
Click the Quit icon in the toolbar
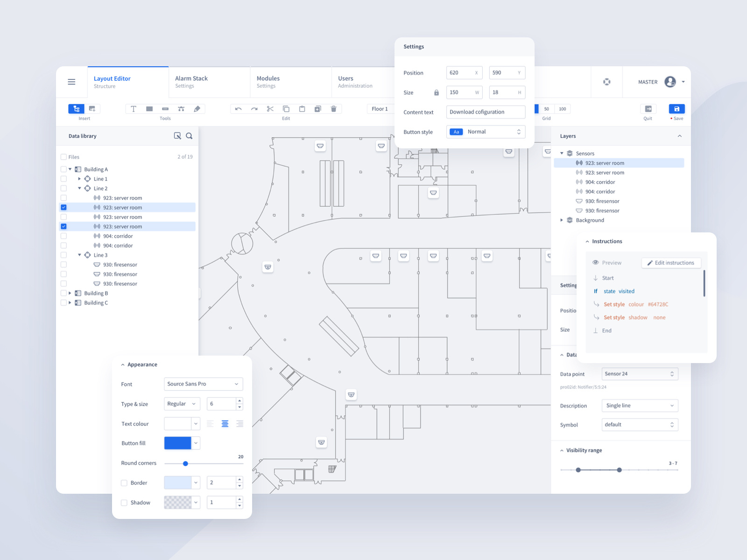click(x=648, y=109)
